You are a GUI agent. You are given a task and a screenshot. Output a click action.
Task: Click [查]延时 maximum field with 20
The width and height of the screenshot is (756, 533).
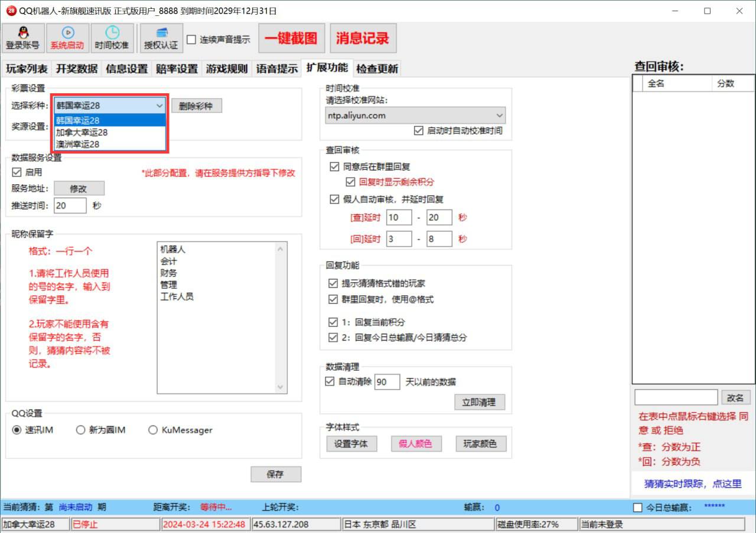pyautogui.click(x=439, y=217)
